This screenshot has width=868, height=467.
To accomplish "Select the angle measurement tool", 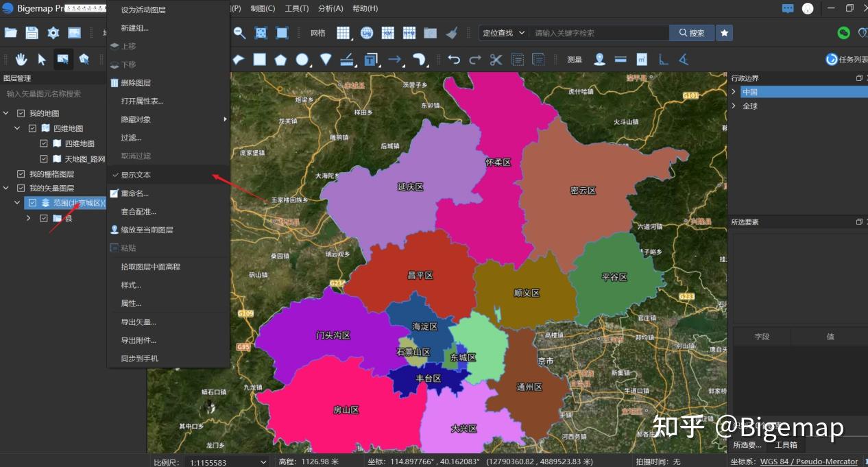I will pos(683,60).
